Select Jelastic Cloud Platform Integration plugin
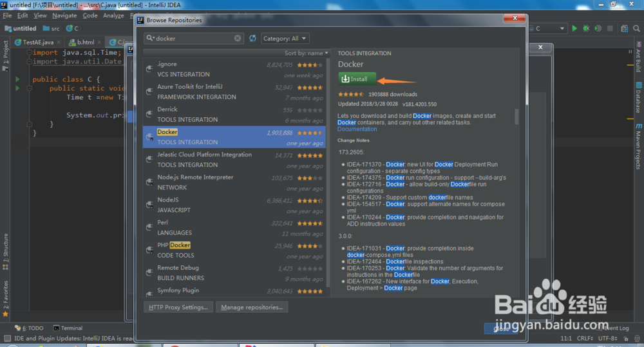The width and height of the screenshot is (644, 347). pyautogui.click(x=234, y=159)
